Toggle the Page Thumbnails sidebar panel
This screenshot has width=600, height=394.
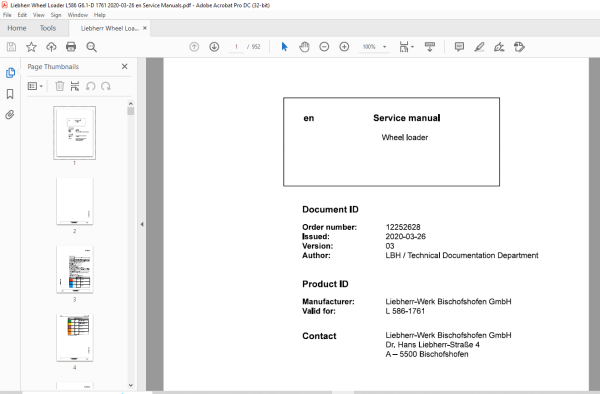(x=10, y=73)
